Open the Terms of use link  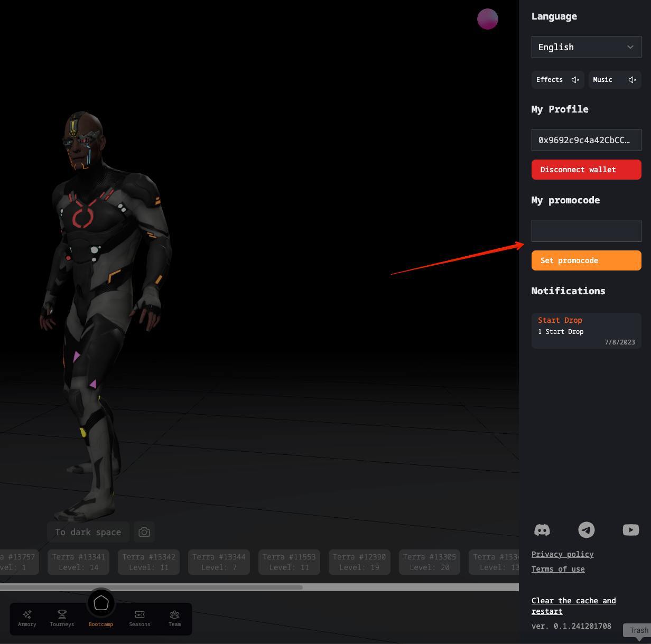558,569
